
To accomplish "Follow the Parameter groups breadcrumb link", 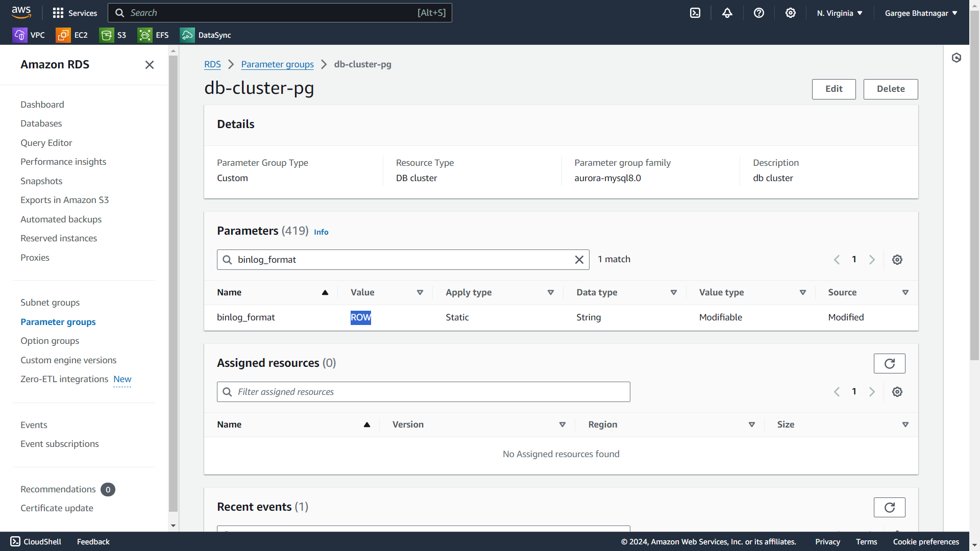I will tap(277, 64).
